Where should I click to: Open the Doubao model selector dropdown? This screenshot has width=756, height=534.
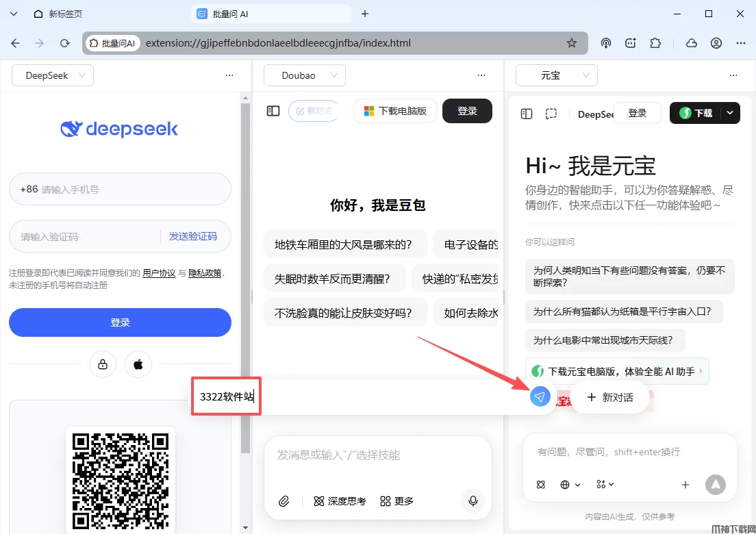click(x=305, y=75)
